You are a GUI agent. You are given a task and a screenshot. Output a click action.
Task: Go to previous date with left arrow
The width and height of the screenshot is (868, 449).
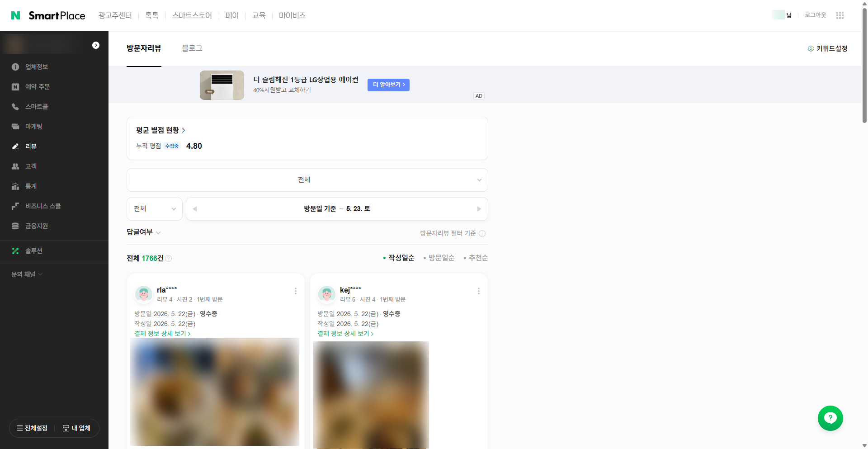pos(195,209)
